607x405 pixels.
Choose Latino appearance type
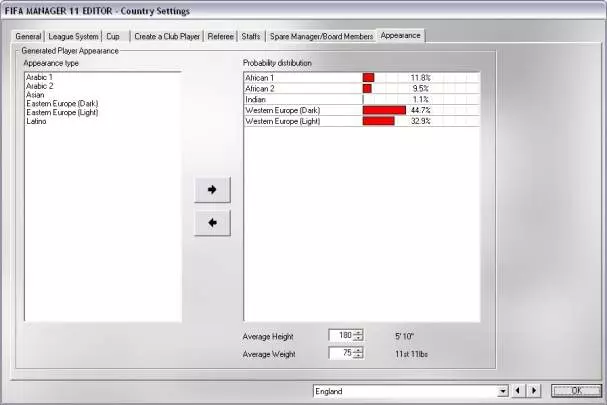point(37,122)
